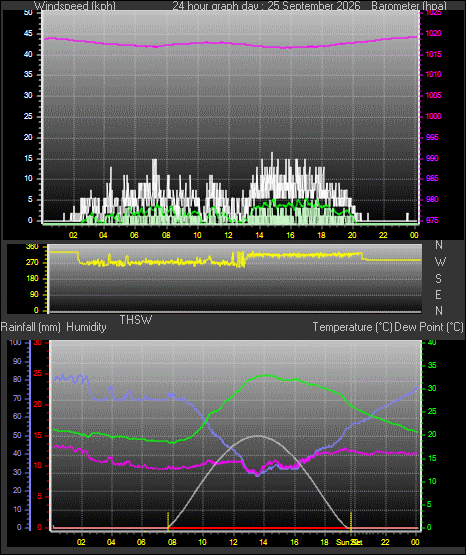Click the green temperature line peak near 14

[x=266, y=375]
